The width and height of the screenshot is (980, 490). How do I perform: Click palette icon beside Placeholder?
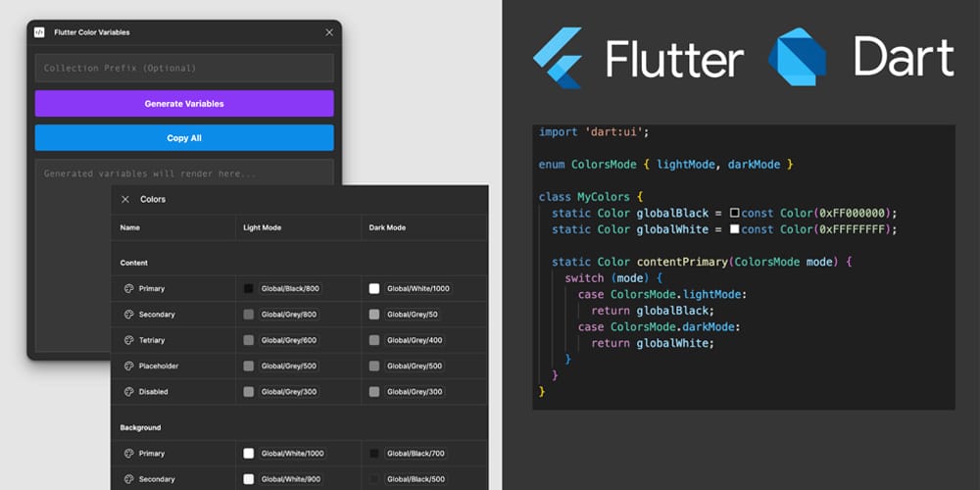click(x=128, y=366)
